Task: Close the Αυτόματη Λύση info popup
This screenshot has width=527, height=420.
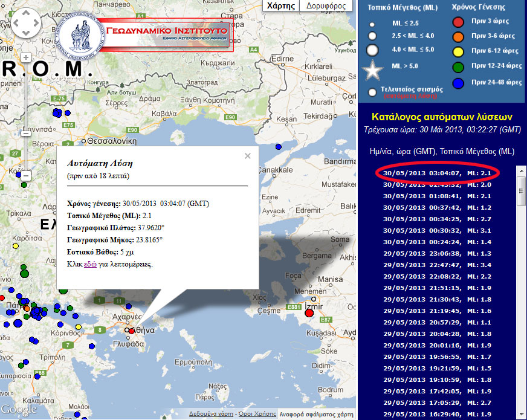Action: click(247, 156)
